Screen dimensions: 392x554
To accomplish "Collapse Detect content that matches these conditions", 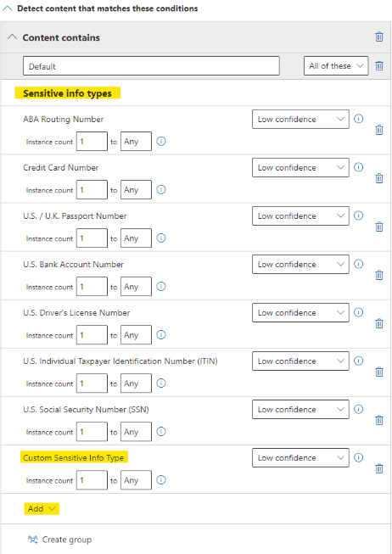I will click(7, 8).
